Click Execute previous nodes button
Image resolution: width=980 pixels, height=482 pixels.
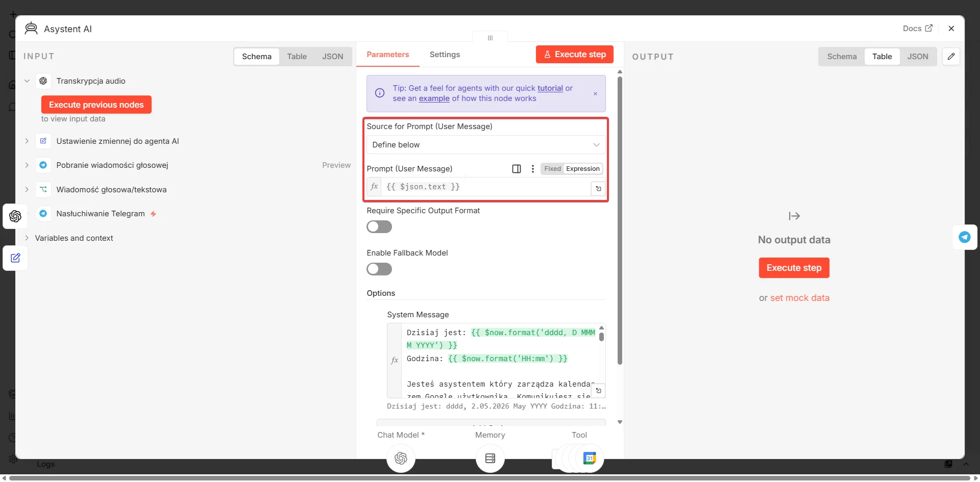pyautogui.click(x=96, y=105)
